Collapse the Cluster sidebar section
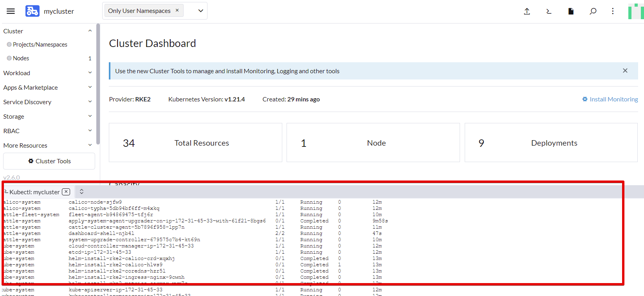The image size is (644, 296). click(x=90, y=31)
